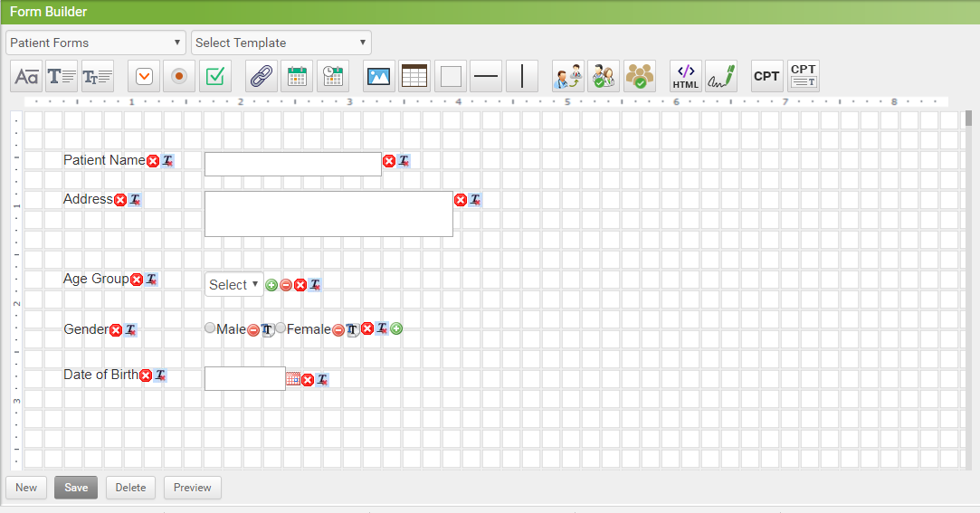The image size is (980, 513).
Task: Select the Male radio button
Action: [210, 328]
